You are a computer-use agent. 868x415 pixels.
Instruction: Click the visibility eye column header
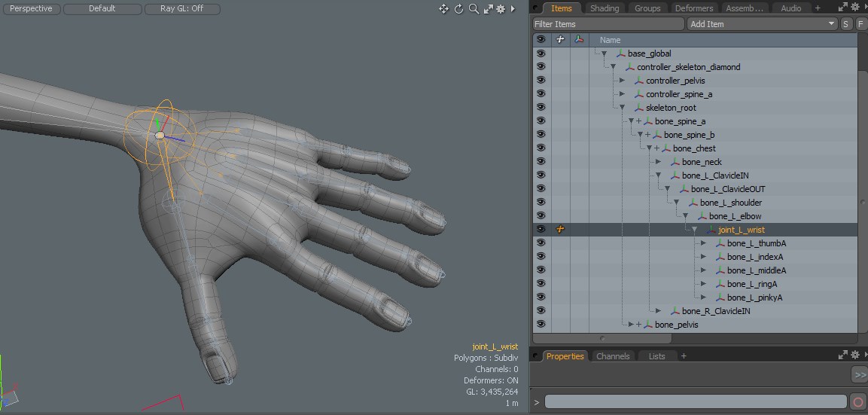point(541,39)
